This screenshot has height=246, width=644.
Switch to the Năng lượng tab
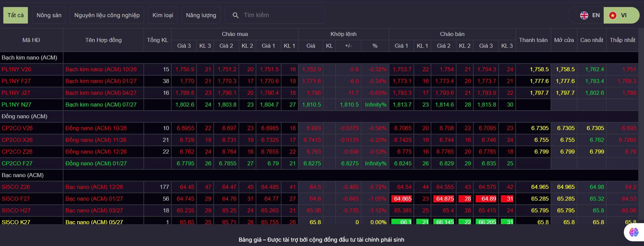pyautogui.click(x=201, y=15)
